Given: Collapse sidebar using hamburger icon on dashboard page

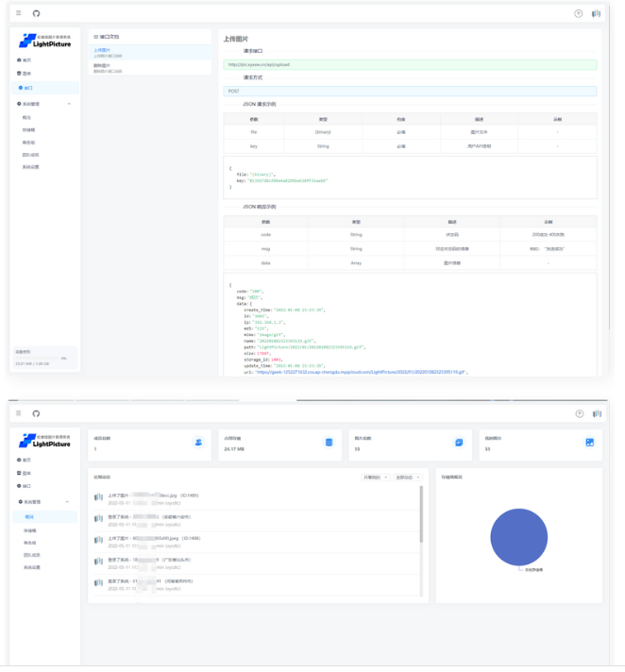Looking at the screenshot, I should [x=19, y=413].
